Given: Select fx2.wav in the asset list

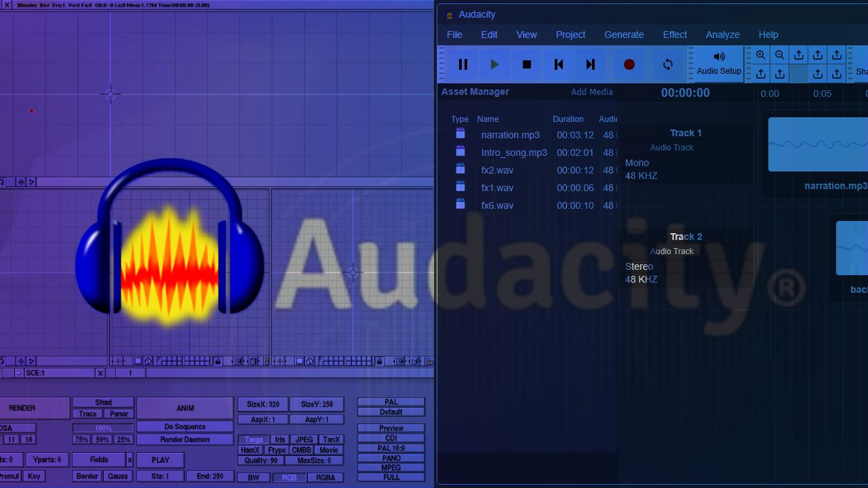Looking at the screenshot, I should [x=497, y=170].
